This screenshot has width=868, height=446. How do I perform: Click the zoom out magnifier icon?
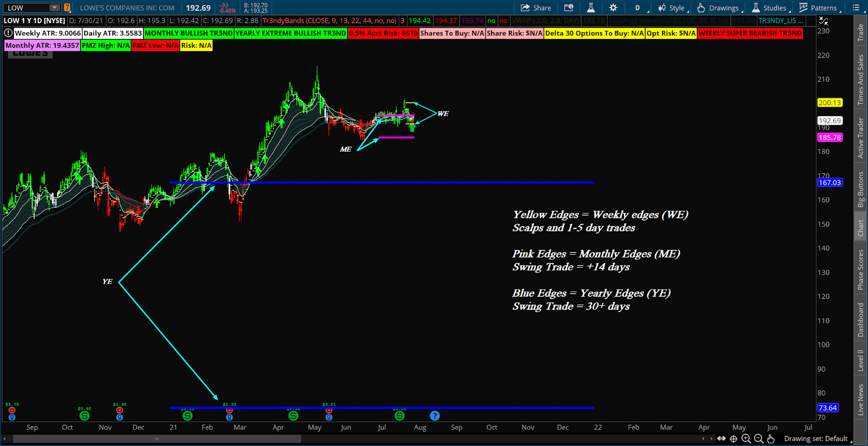(758, 438)
